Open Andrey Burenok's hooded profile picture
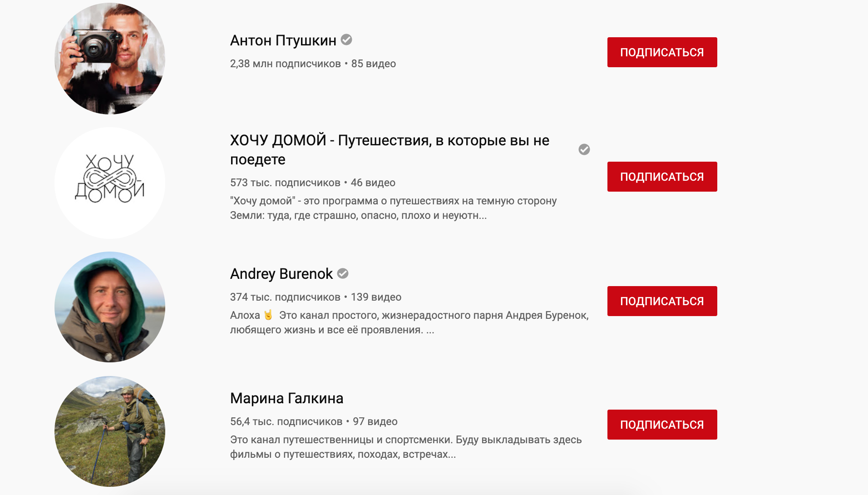868x495 pixels. pos(110,307)
